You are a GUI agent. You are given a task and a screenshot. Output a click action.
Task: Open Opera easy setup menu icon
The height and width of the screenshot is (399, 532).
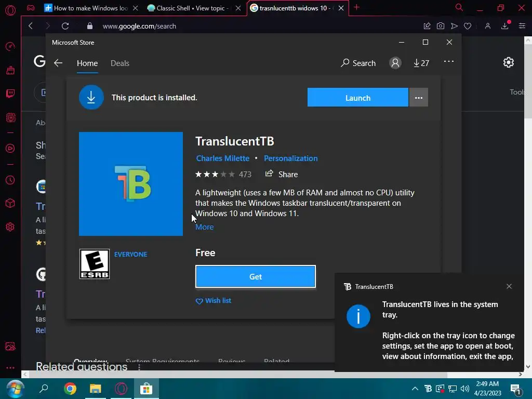click(522, 26)
